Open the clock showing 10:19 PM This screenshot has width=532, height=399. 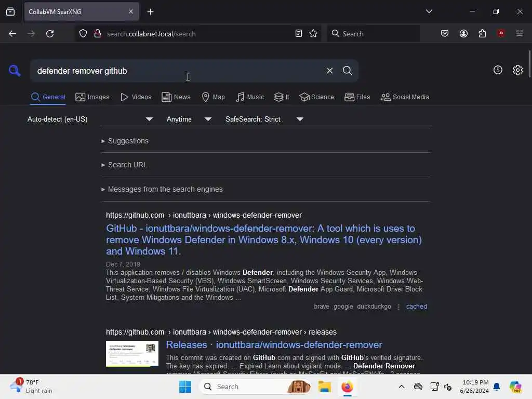click(474, 387)
